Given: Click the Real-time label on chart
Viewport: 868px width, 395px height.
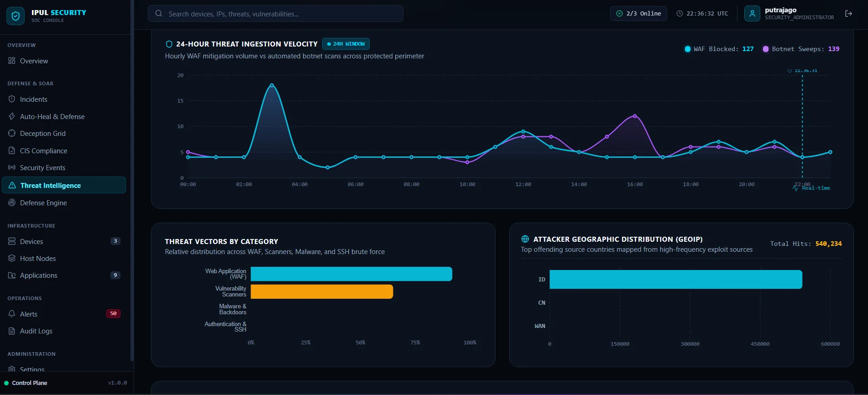Looking at the screenshot, I should coord(816,188).
